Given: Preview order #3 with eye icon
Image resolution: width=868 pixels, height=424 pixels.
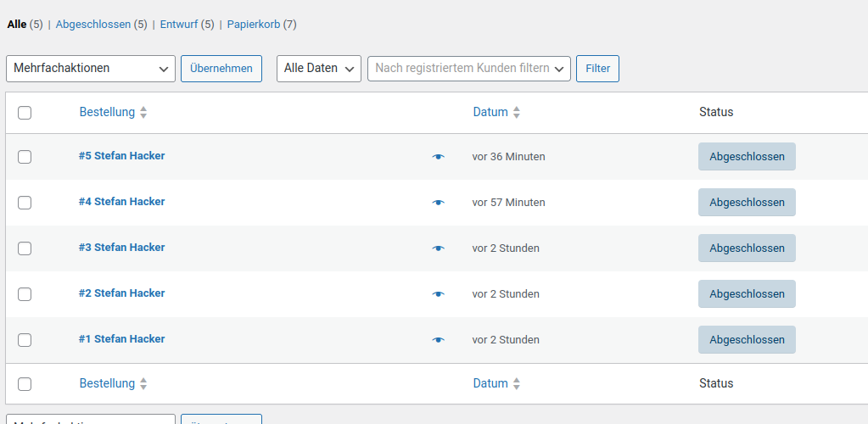Looking at the screenshot, I should [x=438, y=248].
